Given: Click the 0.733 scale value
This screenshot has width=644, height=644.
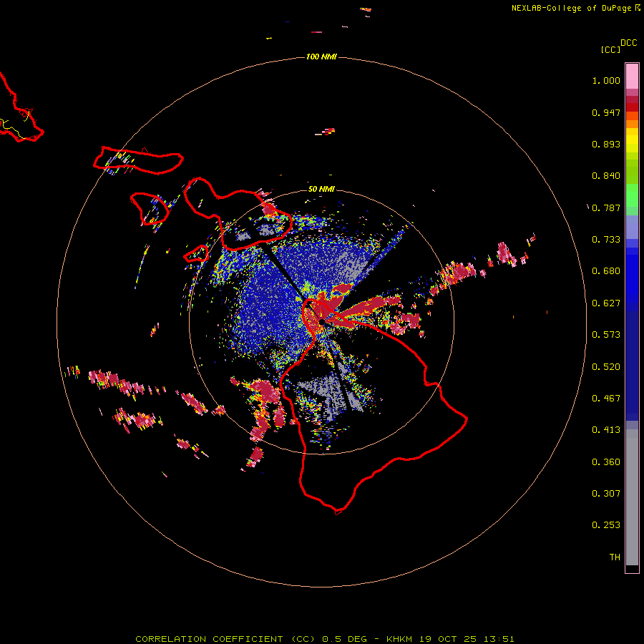Looking at the screenshot, I should pos(606,240).
